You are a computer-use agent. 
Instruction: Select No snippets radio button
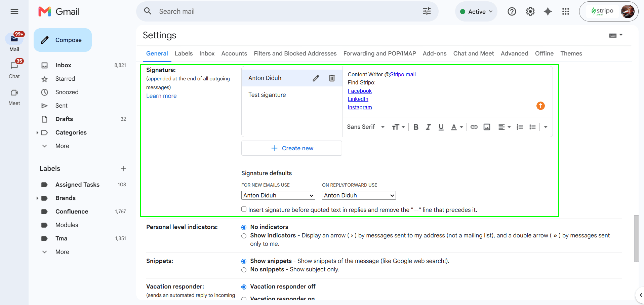click(244, 270)
